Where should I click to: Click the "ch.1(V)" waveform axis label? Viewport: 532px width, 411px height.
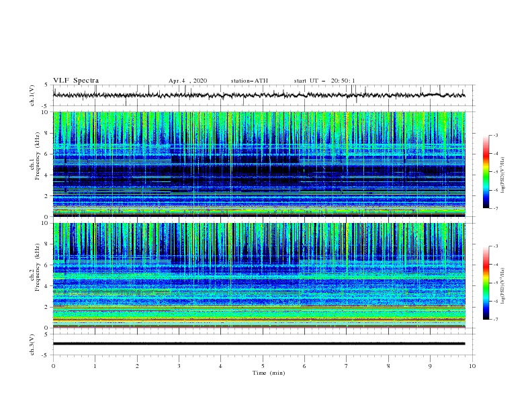32,95
